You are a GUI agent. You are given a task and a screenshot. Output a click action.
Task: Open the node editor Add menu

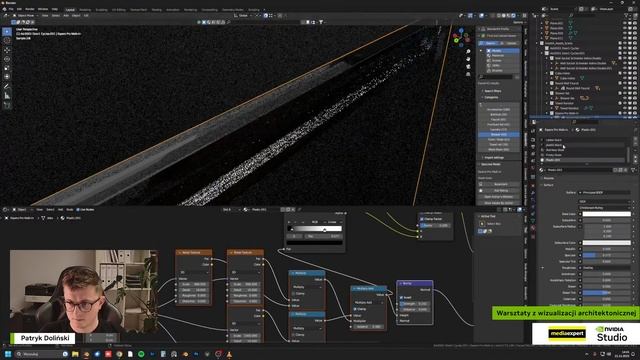[60, 209]
